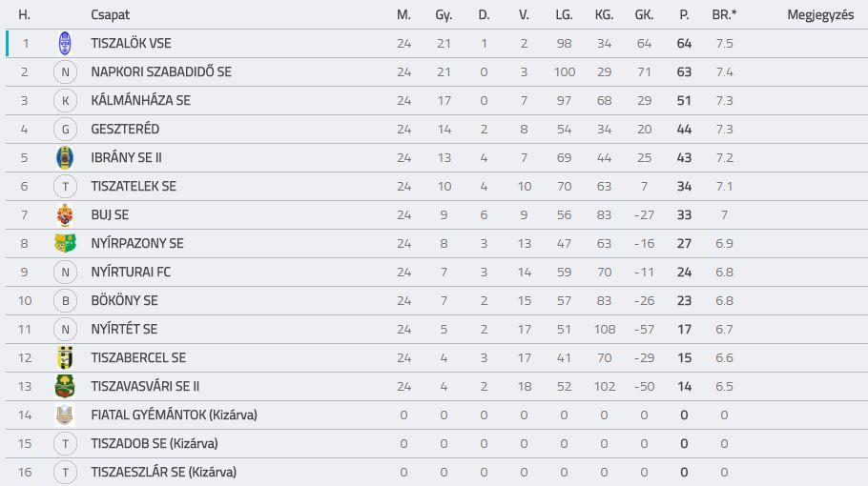868x486 pixels.
Task: Click the Csapat column header
Action: pyautogui.click(x=110, y=15)
